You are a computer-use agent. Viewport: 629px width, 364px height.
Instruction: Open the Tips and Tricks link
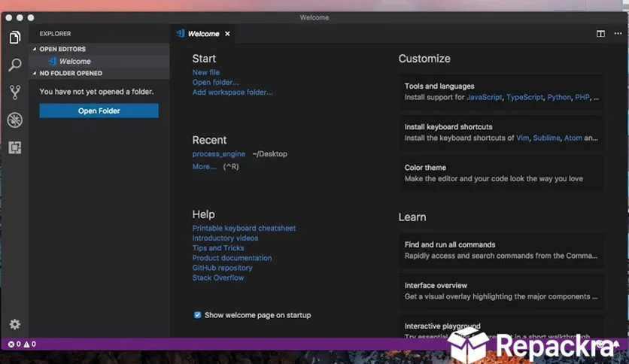218,248
